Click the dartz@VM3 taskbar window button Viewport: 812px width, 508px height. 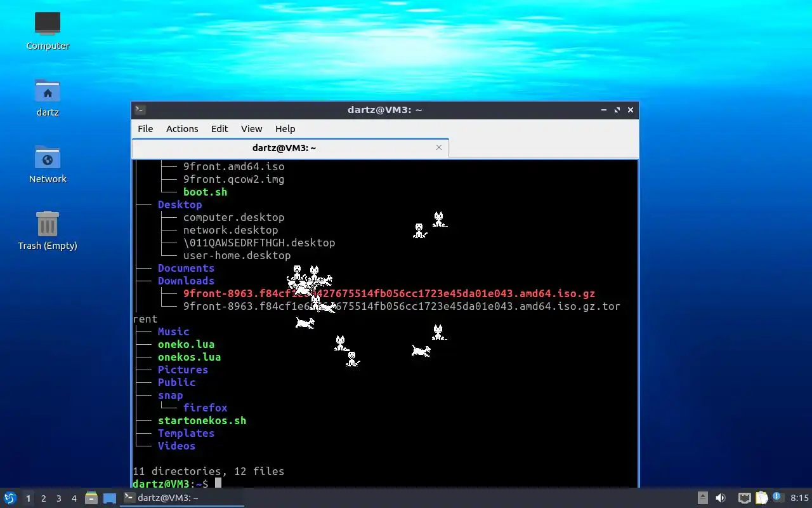coord(183,498)
